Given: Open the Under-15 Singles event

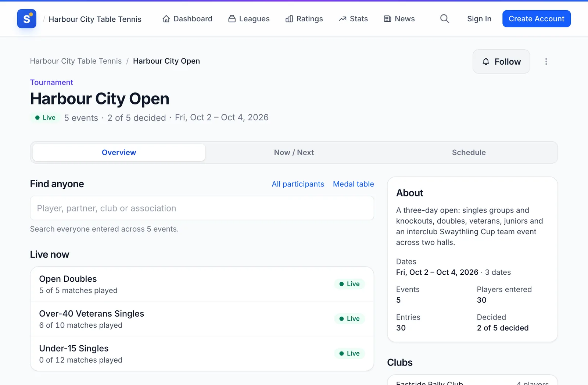Looking at the screenshot, I should [x=202, y=354].
